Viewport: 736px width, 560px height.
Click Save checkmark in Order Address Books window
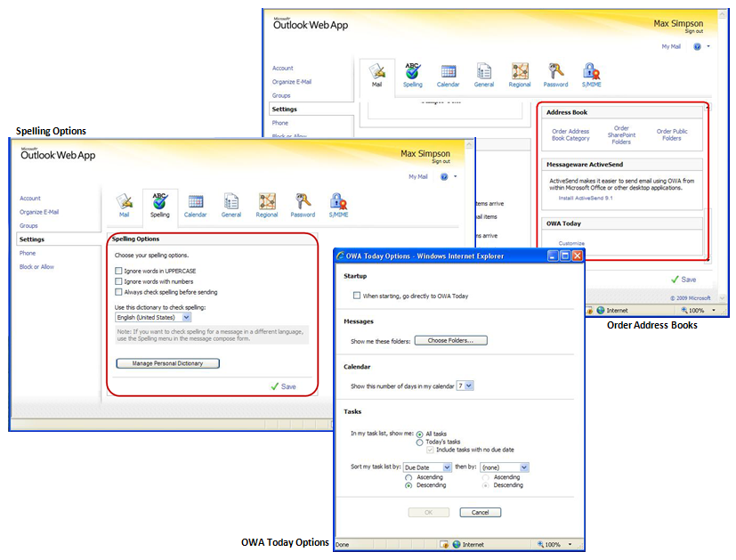tap(675, 280)
